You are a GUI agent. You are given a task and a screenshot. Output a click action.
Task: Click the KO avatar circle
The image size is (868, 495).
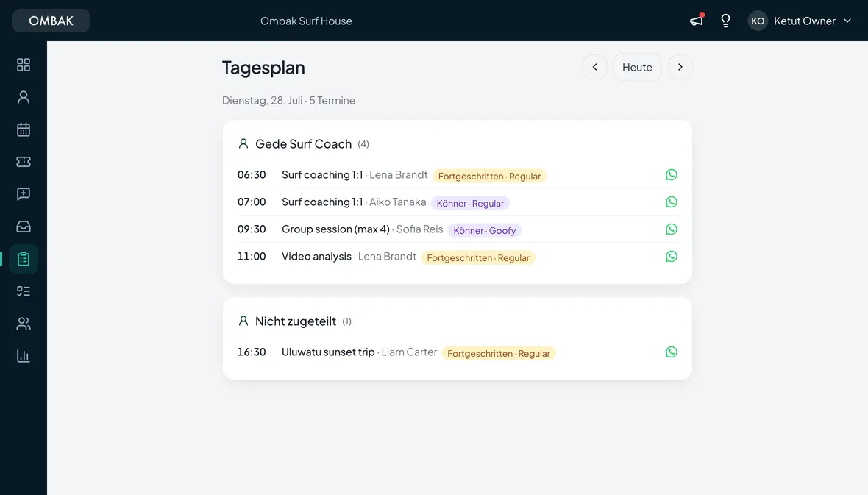(x=758, y=21)
